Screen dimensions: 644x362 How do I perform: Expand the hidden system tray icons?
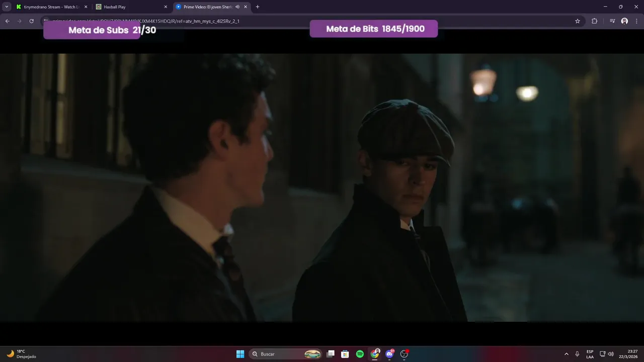click(567, 354)
